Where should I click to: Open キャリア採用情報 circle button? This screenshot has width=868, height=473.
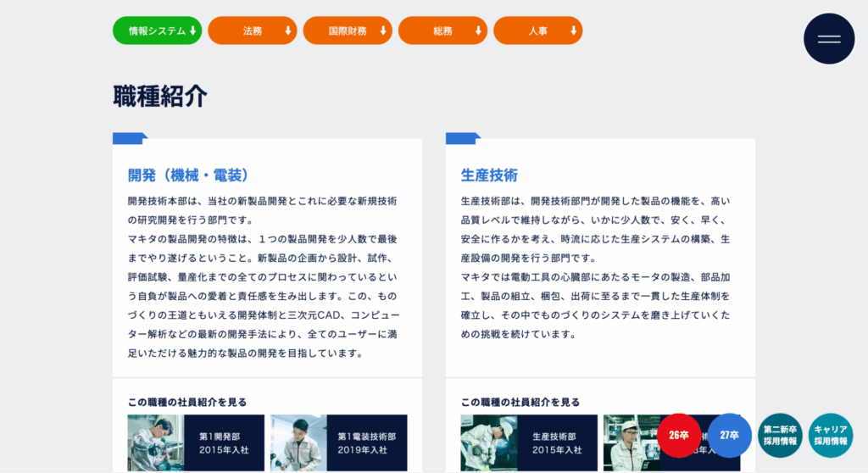[830, 435]
